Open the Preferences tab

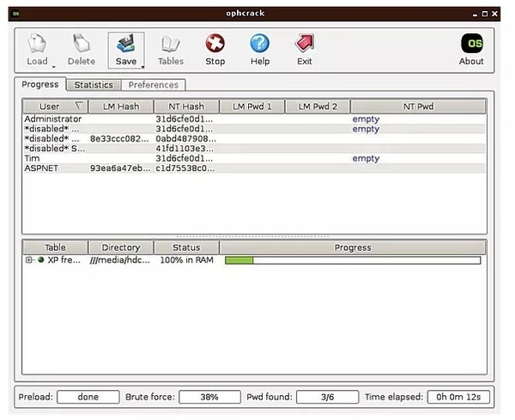click(x=154, y=85)
